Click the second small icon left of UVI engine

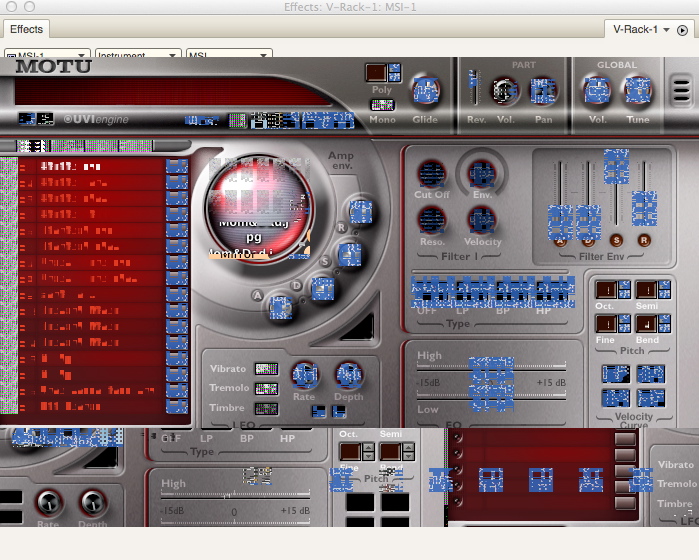click(x=45, y=119)
